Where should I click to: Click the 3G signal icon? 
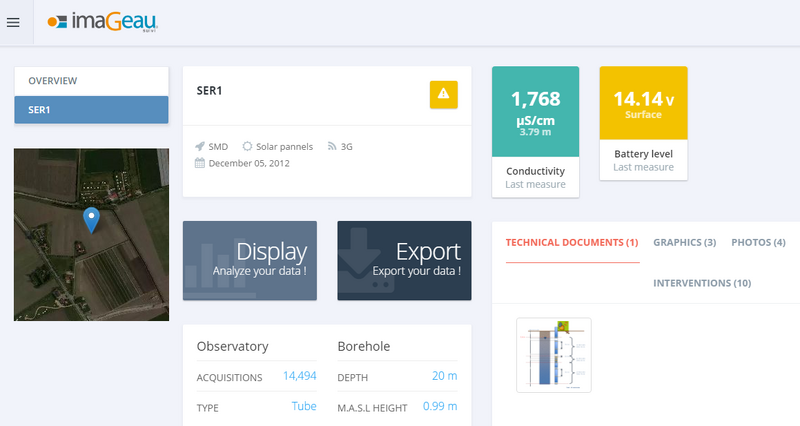point(333,146)
